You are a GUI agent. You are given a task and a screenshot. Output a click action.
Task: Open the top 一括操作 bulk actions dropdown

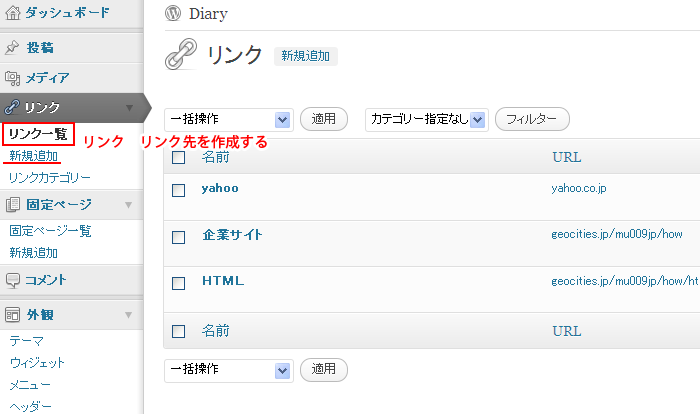tap(227, 119)
